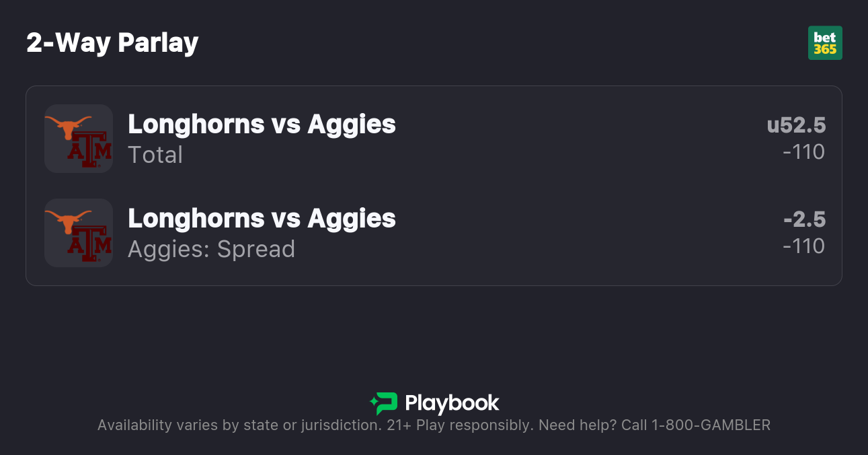868x455 pixels.
Task: Click the Longhorns logo in the Spread leg
Action: point(69,220)
